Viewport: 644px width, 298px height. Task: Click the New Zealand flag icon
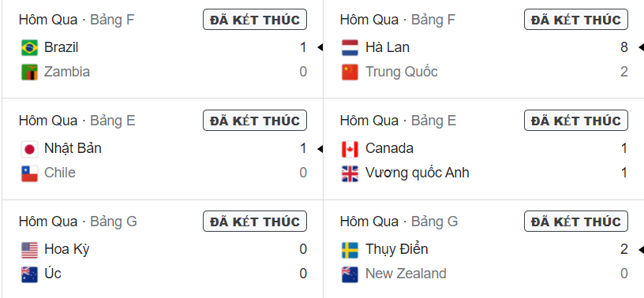tap(350, 274)
